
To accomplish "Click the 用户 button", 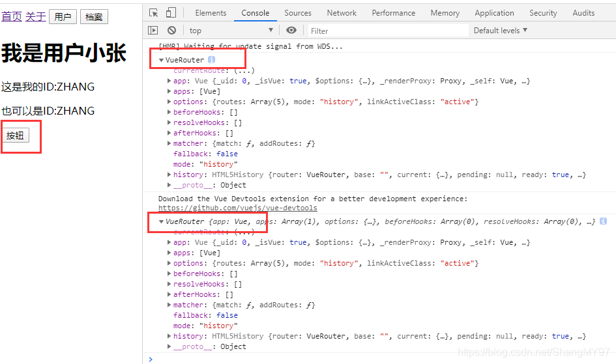I will 63,17.
